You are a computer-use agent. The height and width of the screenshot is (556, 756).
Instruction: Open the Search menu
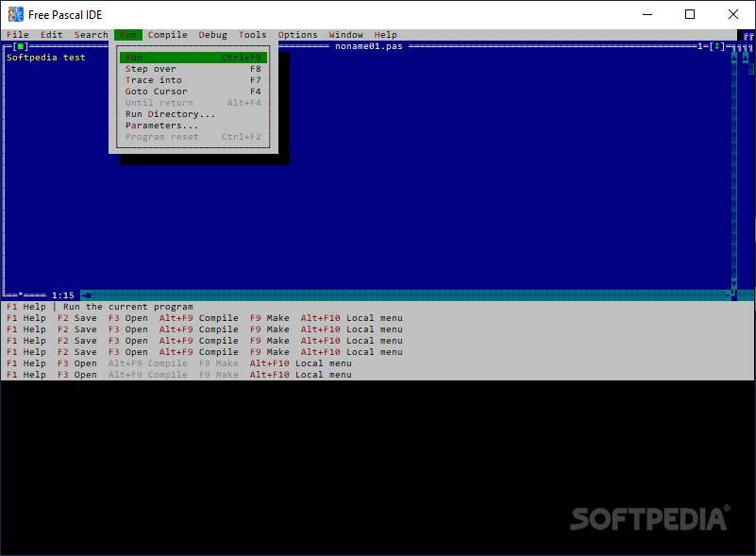tap(92, 35)
